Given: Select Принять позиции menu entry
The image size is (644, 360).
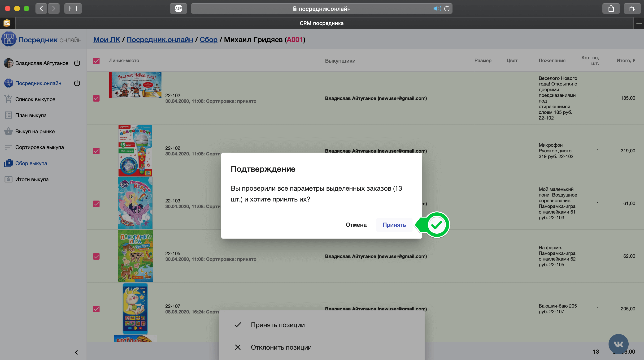Looking at the screenshot, I should tap(278, 325).
